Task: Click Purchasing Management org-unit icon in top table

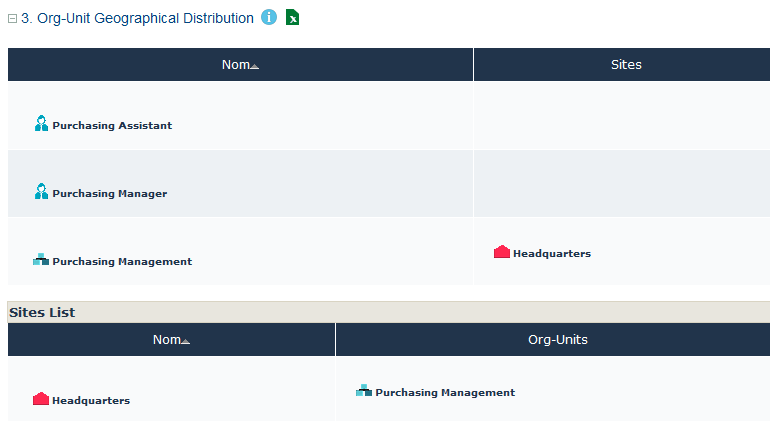Action: tap(41, 260)
